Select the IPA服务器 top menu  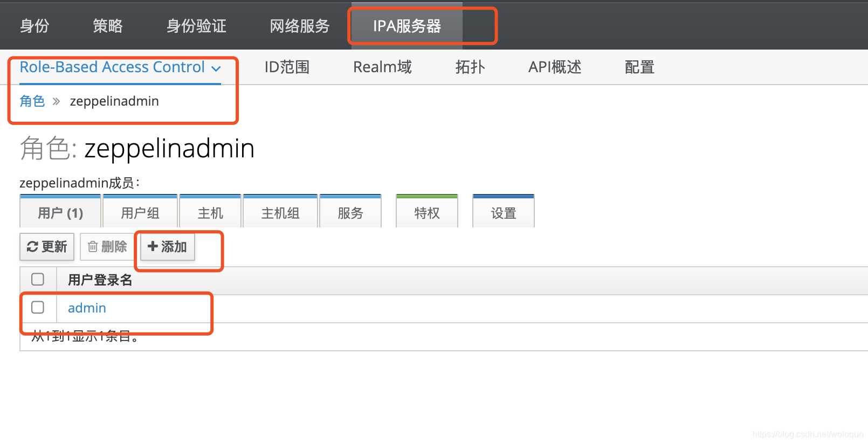click(407, 26)
